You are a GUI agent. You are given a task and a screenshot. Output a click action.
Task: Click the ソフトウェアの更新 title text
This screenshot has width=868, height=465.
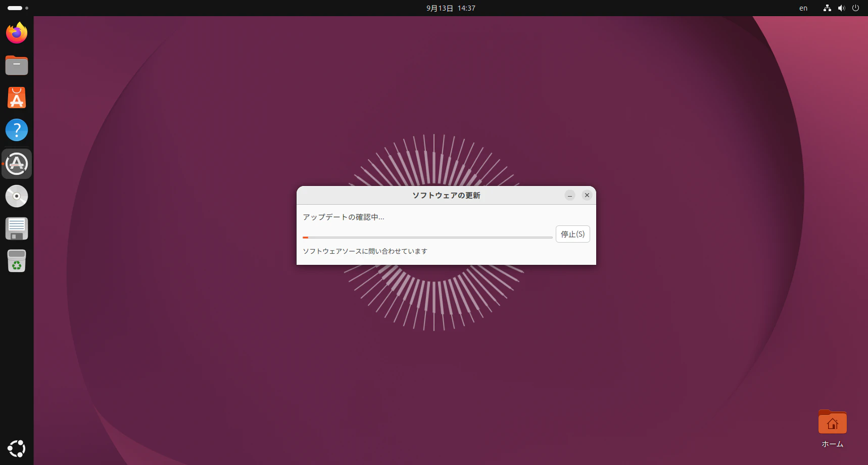pos(446,196)
